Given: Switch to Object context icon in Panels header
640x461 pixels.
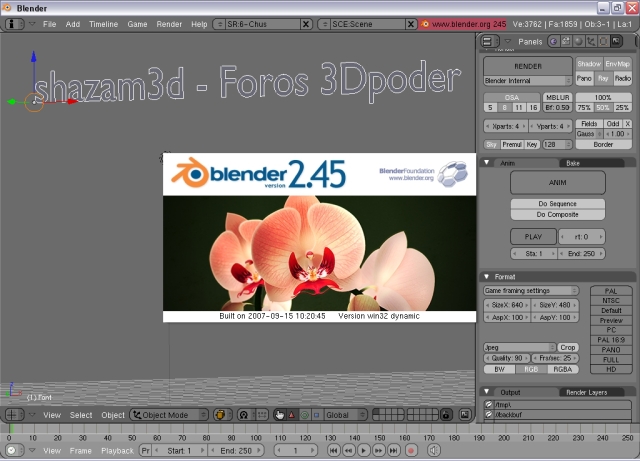Looking at the screenshot, I should (591, 41).
